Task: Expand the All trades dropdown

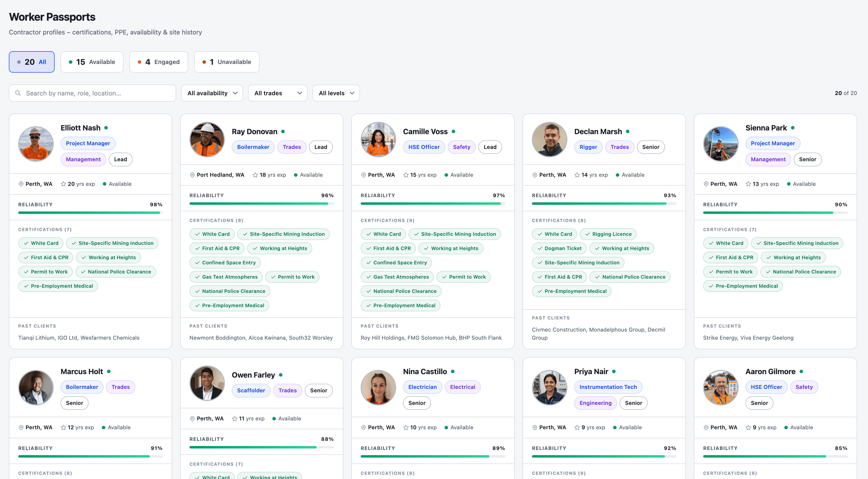Action: tap(277, 93)
